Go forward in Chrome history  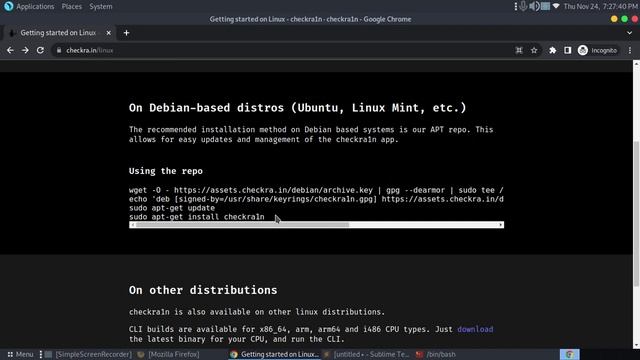coord(25,50)
